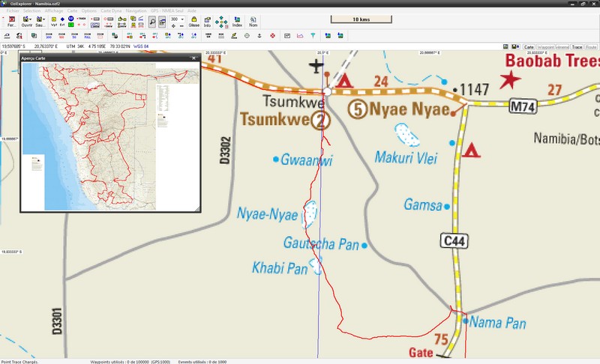Click the crosshair circle icon
The width and height of the screenshot is (600, 364).
click(x=247, y=36)
